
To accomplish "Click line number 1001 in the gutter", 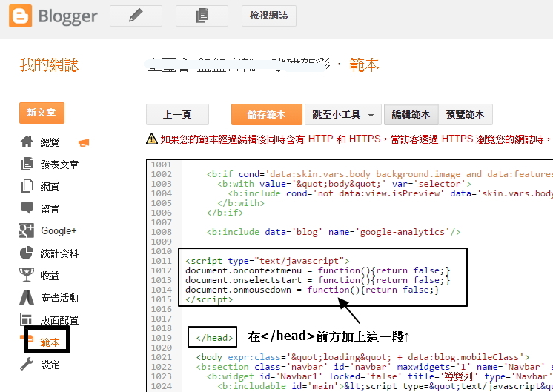I will tap(161, 165).
